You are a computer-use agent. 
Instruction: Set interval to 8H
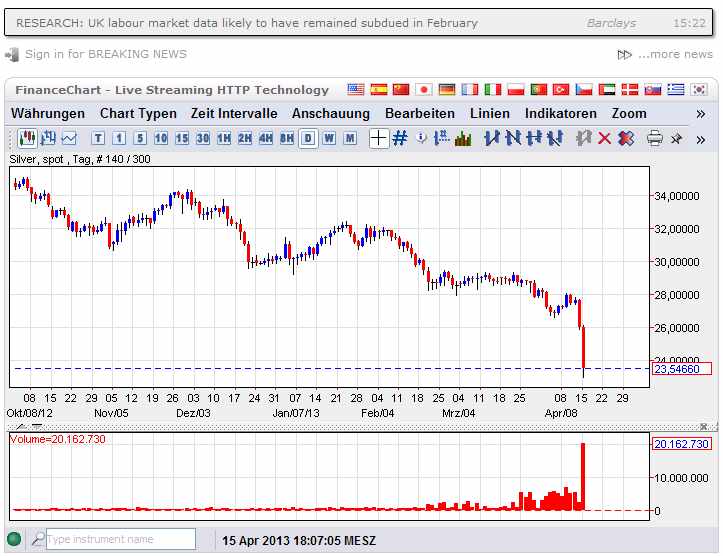[287, 138]
